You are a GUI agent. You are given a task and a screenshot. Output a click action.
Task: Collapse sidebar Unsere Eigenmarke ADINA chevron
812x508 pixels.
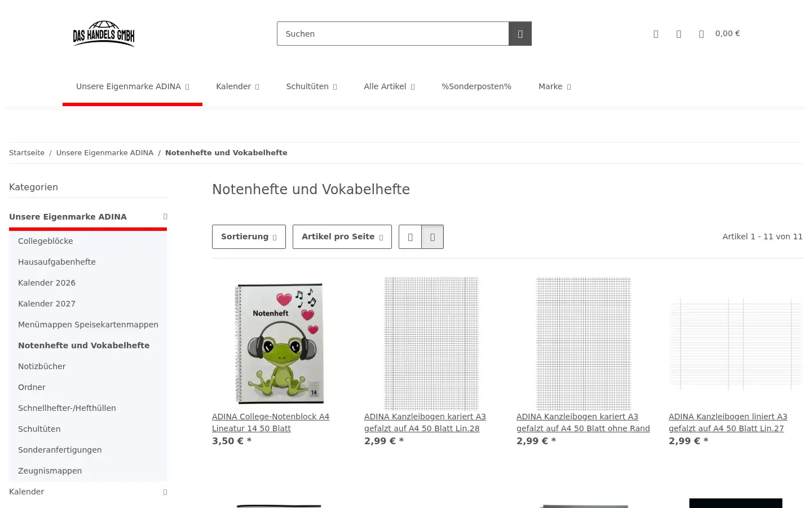click(x=165, y=217)
